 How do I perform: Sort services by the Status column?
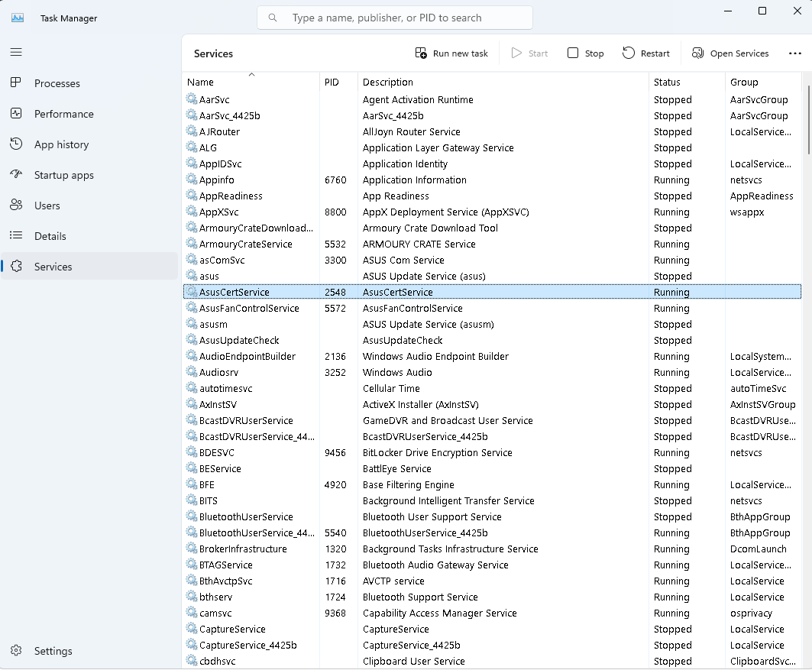pos(667,83)
